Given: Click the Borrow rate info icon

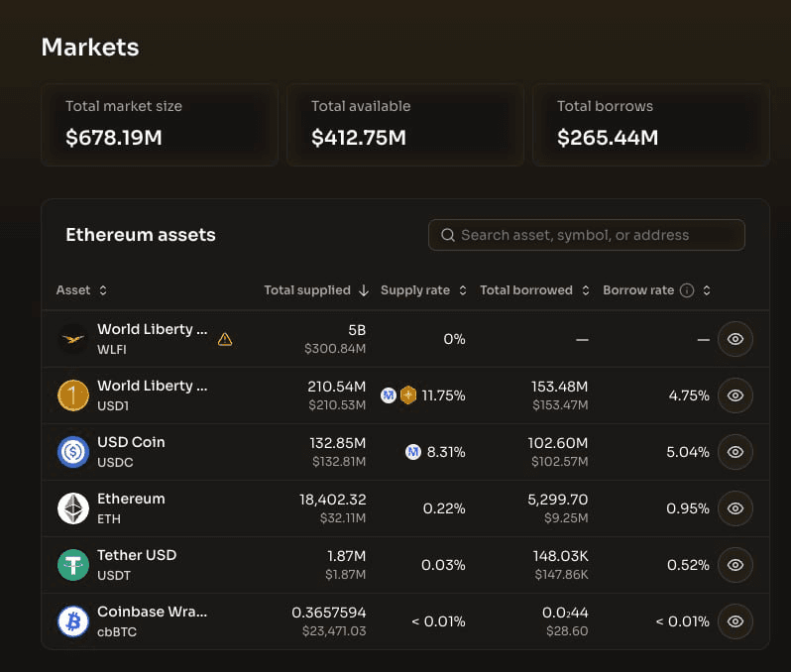Looking at the screenshot, I should coord(687,290).
